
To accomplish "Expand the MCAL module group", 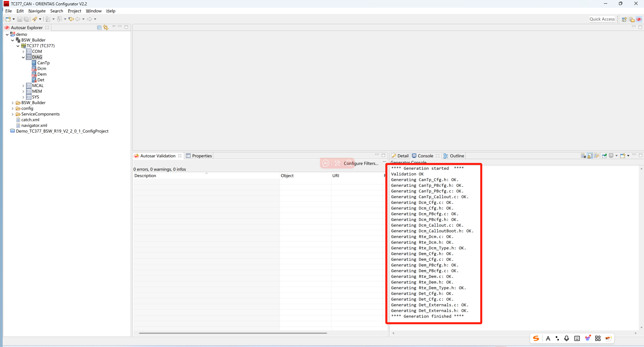I will [23, 86].
